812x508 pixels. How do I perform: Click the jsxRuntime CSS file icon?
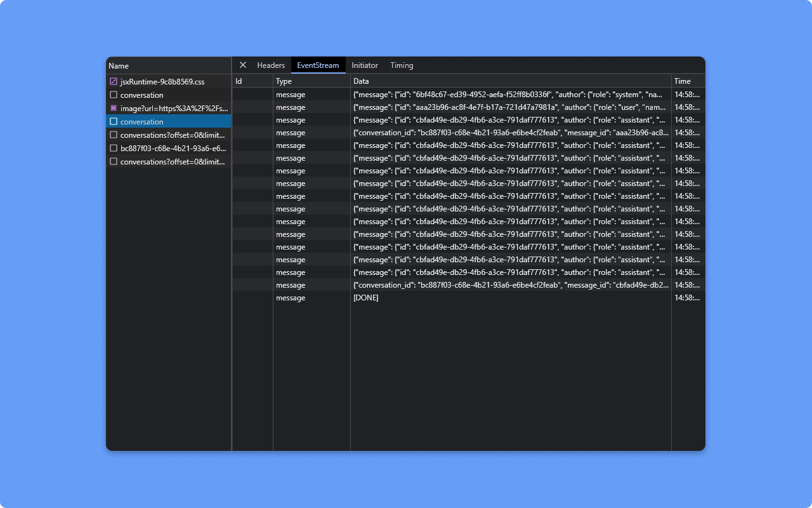tap(114, 82)
